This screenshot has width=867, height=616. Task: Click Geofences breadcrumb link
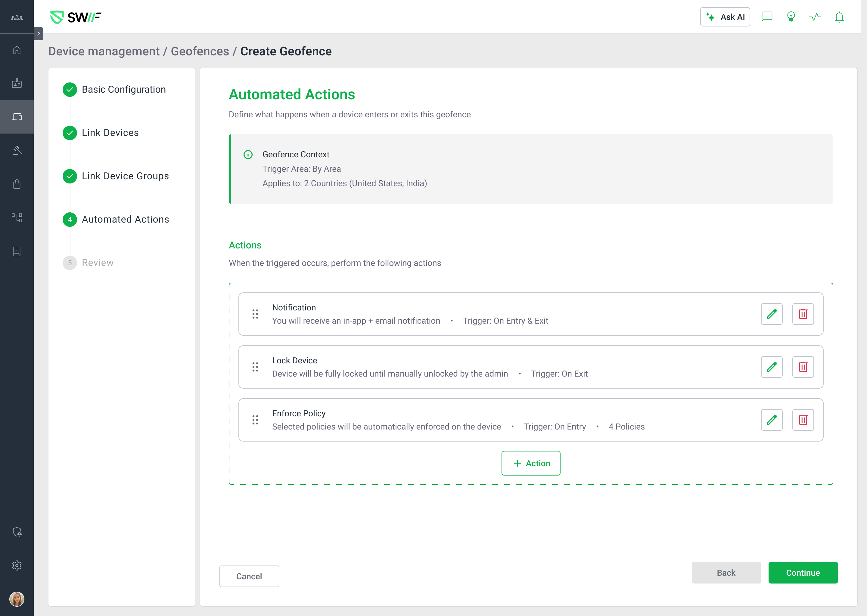[200, 51]
